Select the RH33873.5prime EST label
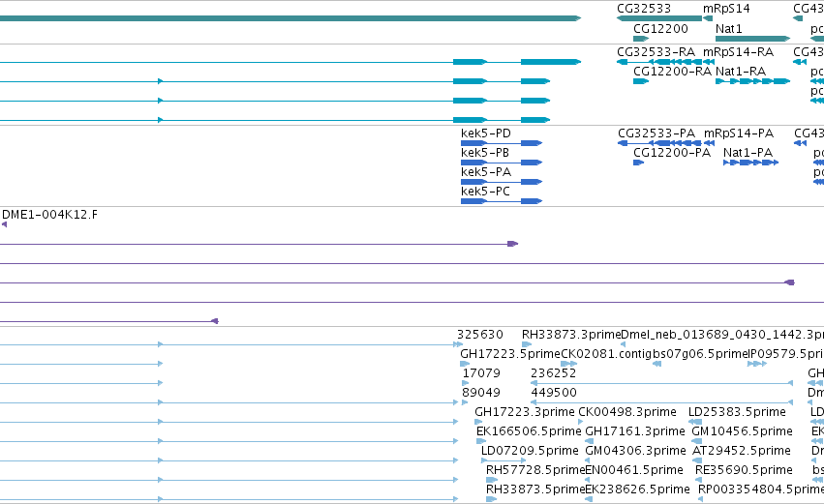The image size is (824, 504). 535,490
